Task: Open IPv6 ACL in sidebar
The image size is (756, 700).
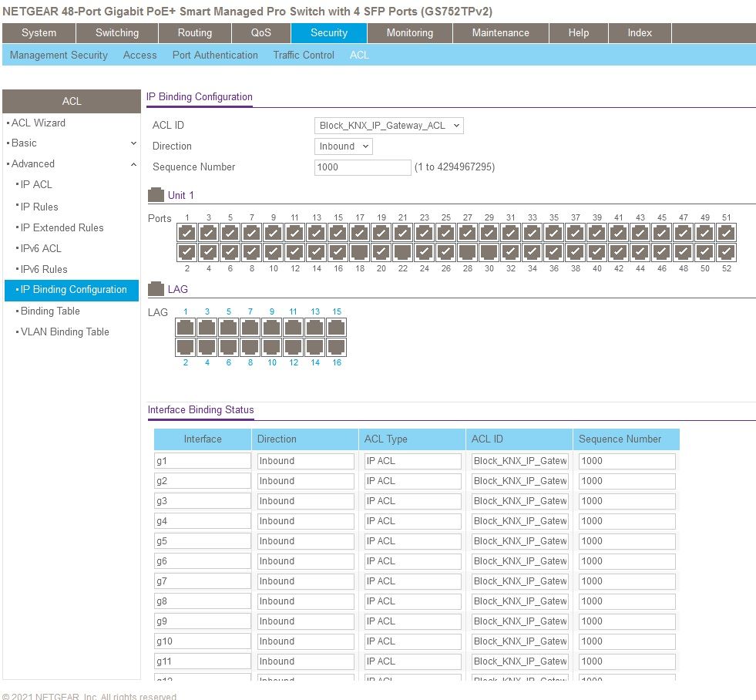Action: tap(41, 248)
